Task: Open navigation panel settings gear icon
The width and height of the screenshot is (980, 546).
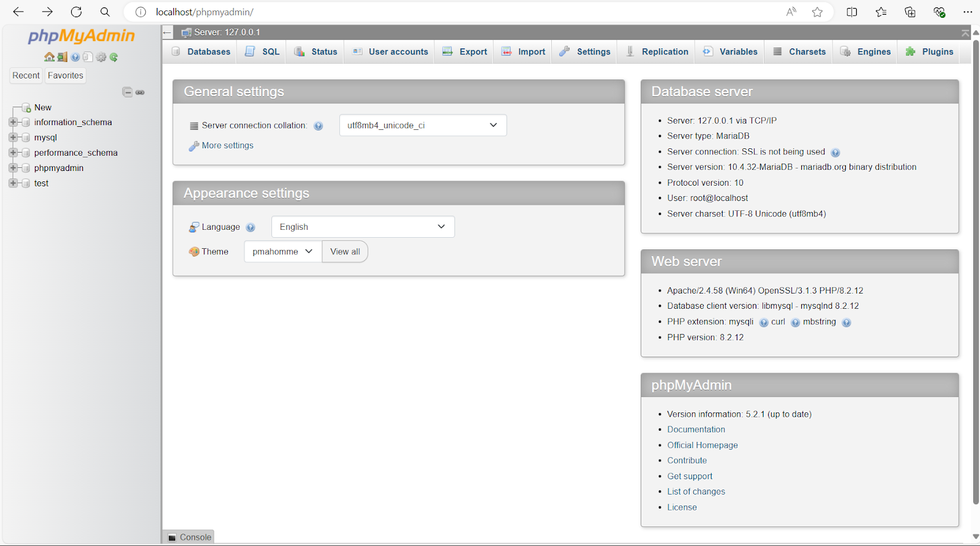Action: [101, 57]
